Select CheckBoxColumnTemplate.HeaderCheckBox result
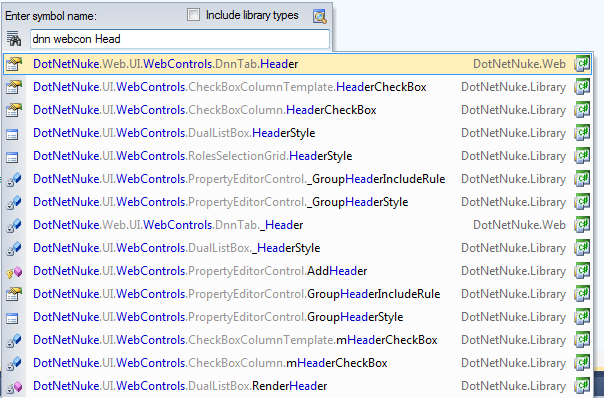This screenshot has width=604, height=398. click(297, 87)
